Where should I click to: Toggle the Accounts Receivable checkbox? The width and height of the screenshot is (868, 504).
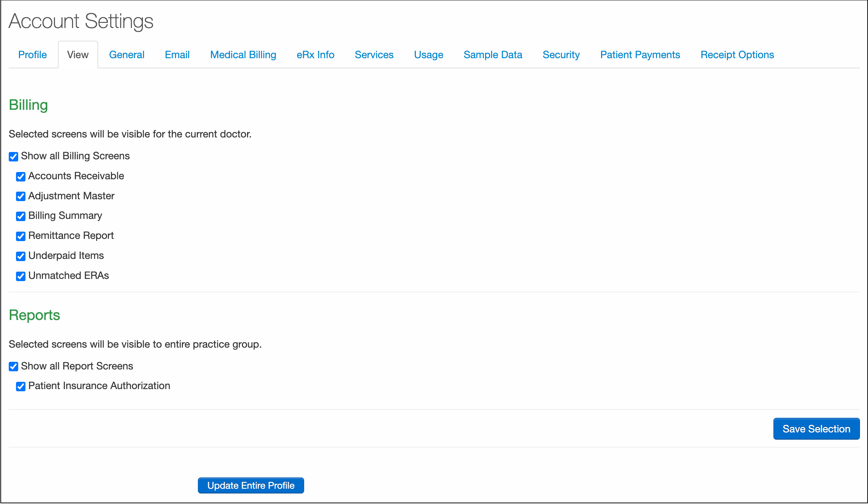[x=21, y=177]
